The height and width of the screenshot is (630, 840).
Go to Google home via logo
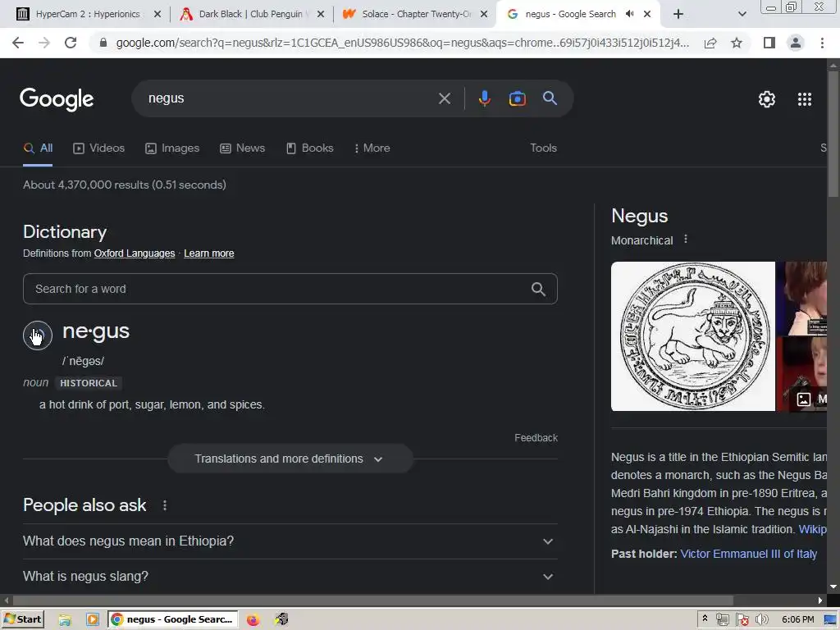tap(57, 99)
